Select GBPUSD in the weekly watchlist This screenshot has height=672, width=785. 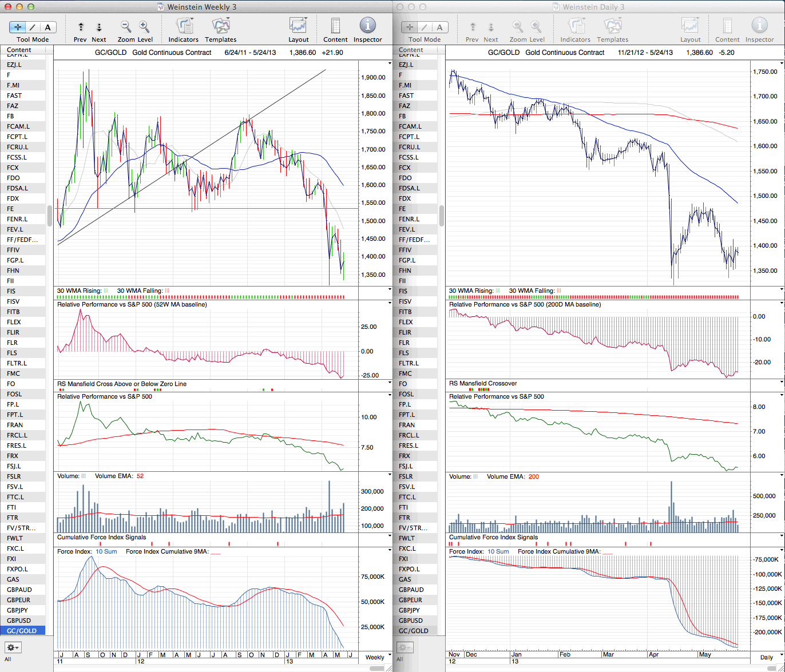coord(19,621)
